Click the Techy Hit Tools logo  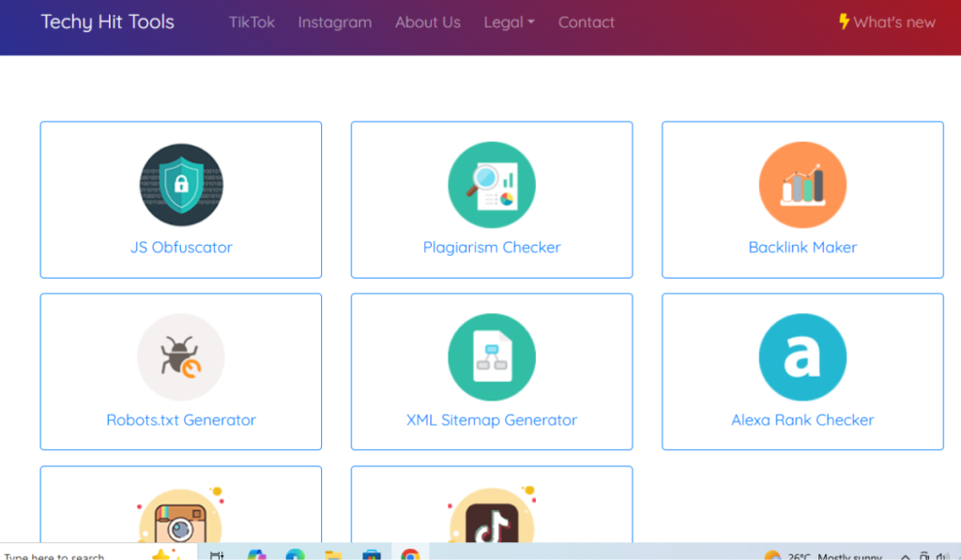[108, 23]
